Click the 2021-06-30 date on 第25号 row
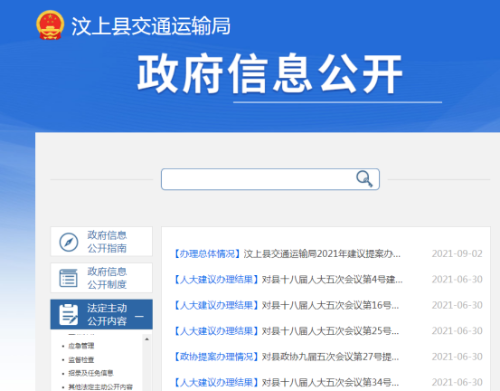The width and height of the screenshot is (500, 391). (457, 331)
